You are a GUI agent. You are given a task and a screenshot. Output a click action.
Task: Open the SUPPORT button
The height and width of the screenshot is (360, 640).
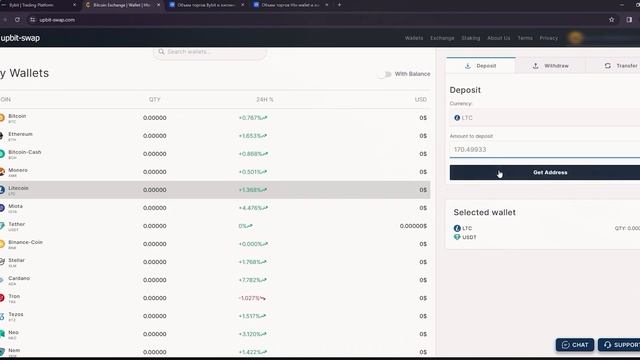pyautogui.click(x=619, y=345)
